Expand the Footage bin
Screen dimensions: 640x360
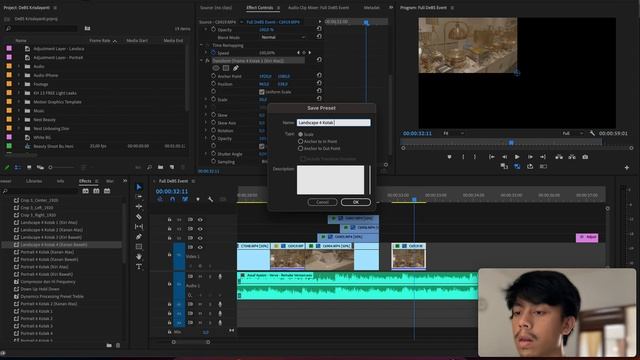point(18,84)
